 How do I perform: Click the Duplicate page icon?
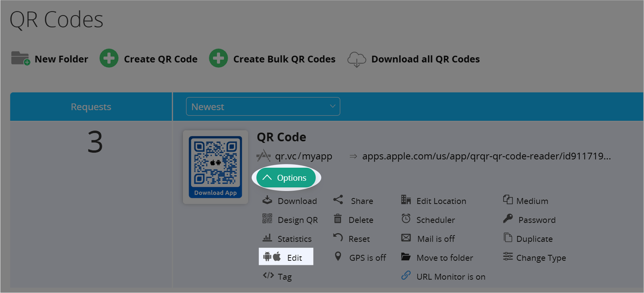pyautogui.click(x=508, y=238)
